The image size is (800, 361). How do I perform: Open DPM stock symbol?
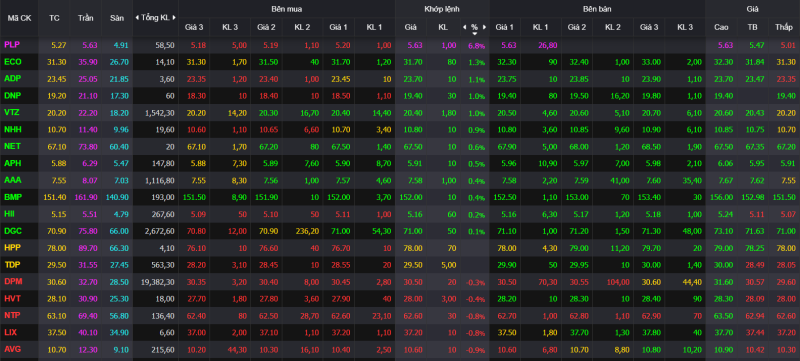click(13, 281)
